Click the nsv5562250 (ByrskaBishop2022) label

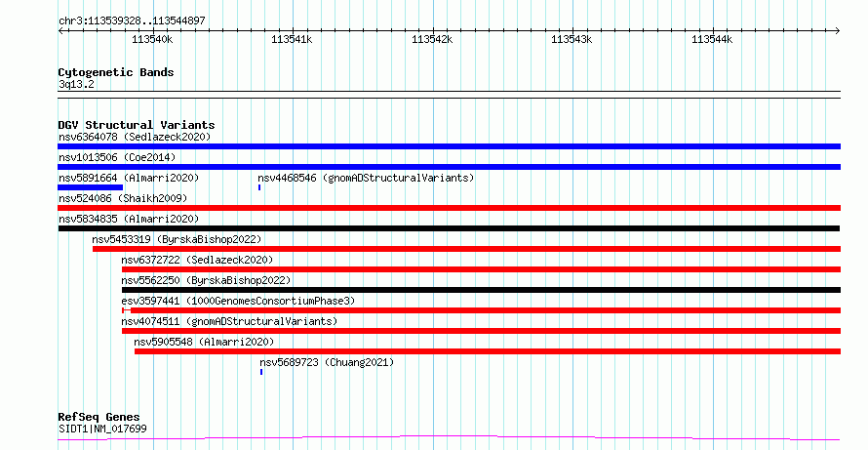(206, 280)
